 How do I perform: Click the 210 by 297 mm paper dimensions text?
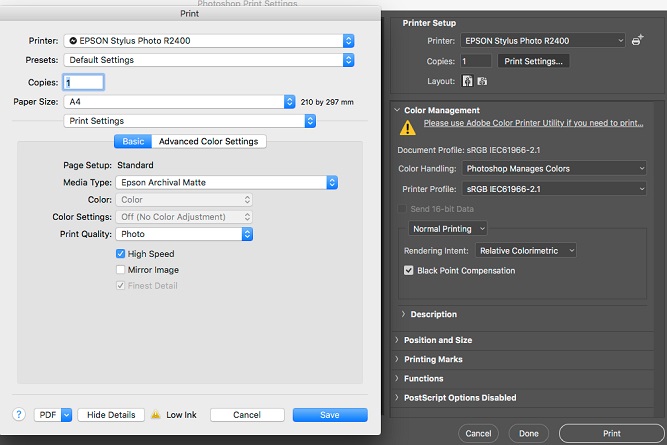[327, 102]
